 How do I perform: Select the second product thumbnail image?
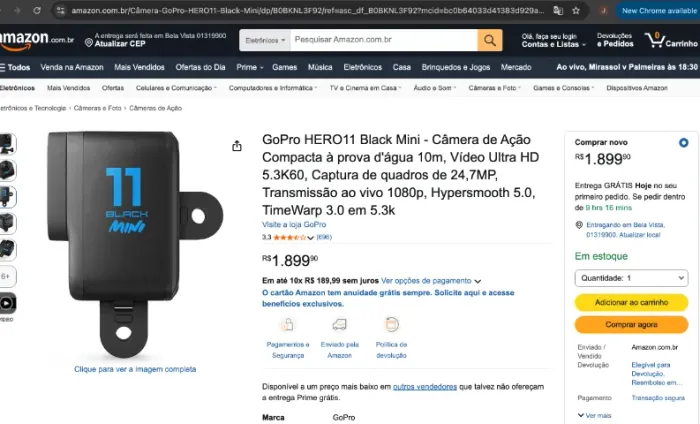tap(7, 170)
